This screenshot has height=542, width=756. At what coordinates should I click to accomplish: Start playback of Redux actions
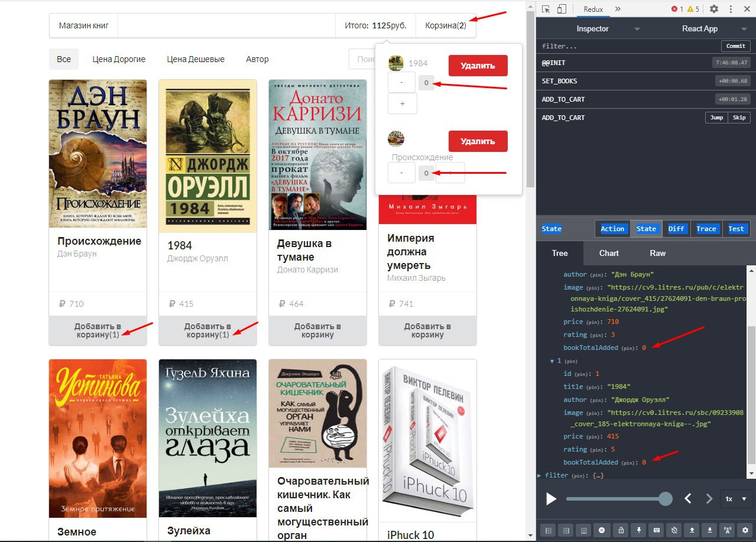pyautogui.click(x=551, y=499)
